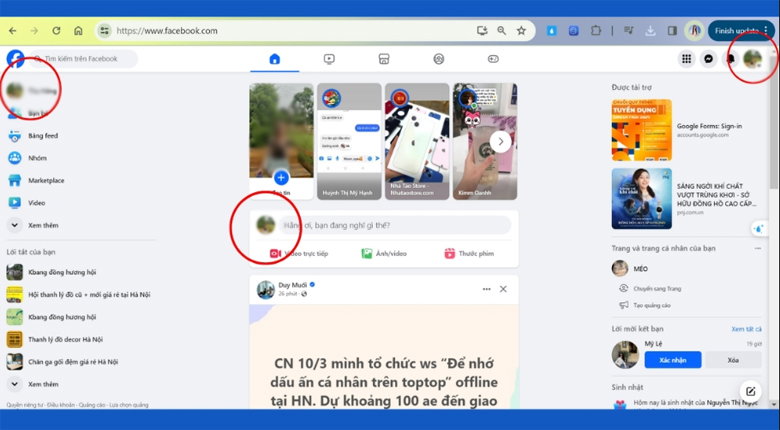Screen dimensions: 780x430
Task: Open browser zoom magnifier icon
Action: 501,31
